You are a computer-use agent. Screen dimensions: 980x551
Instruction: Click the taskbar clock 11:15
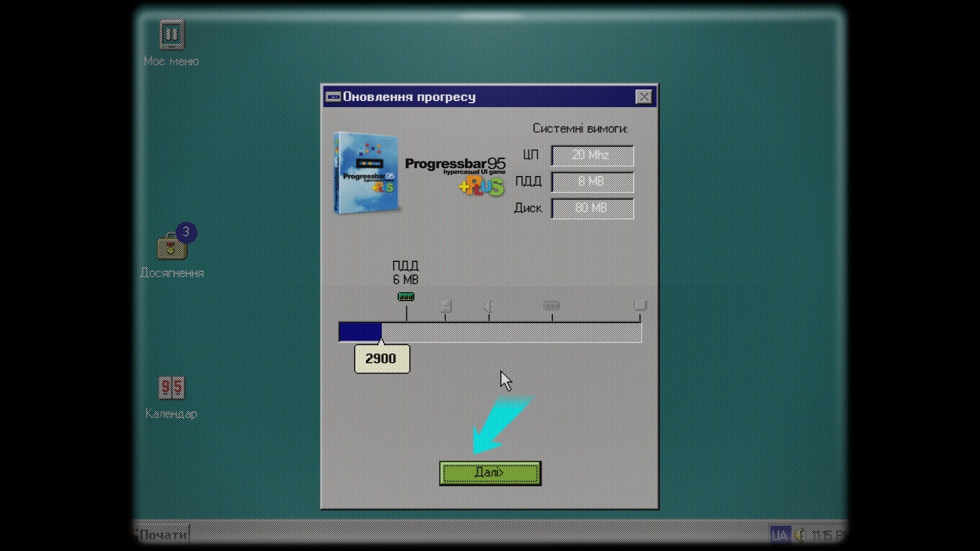pos(828,535)
